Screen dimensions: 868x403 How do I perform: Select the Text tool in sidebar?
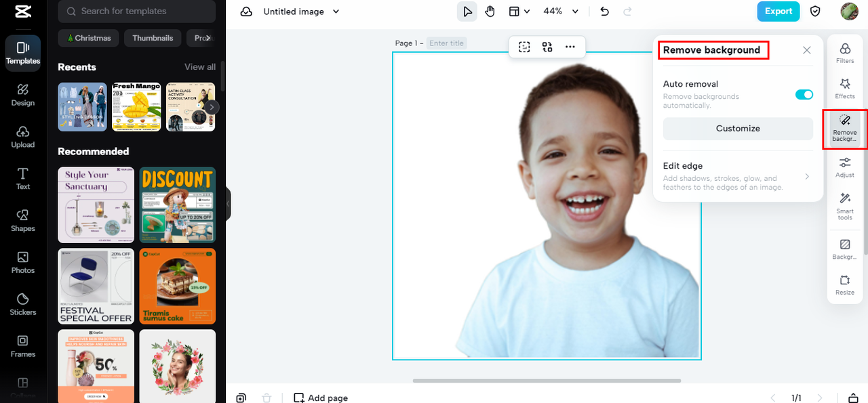pos(23,179)
